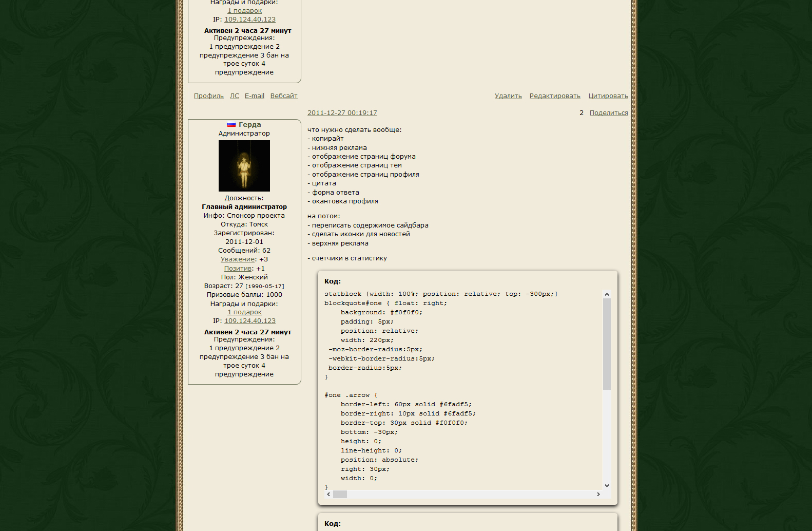Choose Редактировать to edit the post
Image resolution: width=812 pixels, height=531 pixels.
[x=554, y=96]
